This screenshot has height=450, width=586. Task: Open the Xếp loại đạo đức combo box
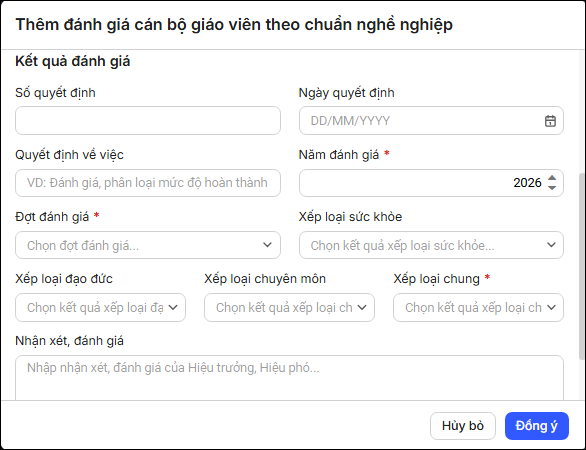[x=101, y=307]
